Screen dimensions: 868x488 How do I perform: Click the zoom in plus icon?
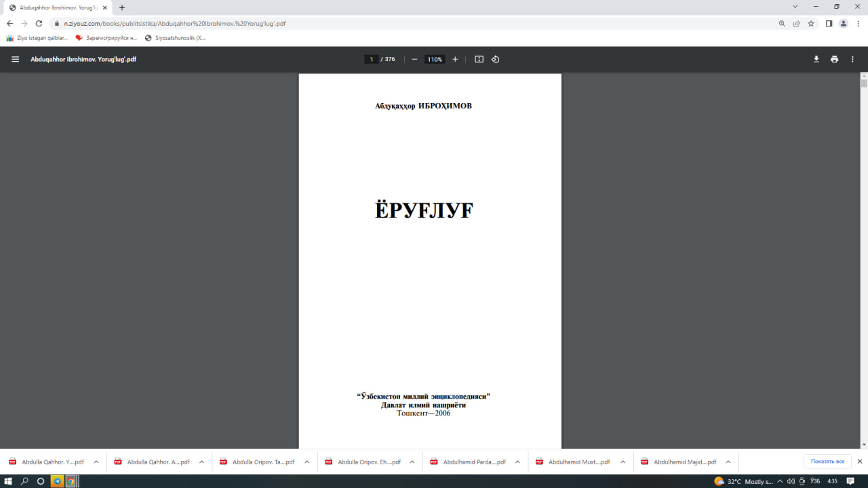click(455, 59)
